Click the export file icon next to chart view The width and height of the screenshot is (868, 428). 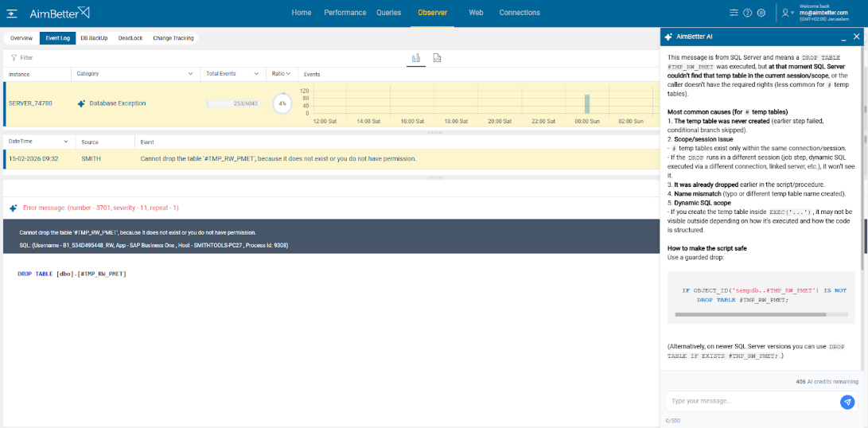pyautogui.click(x=437, y=58)
